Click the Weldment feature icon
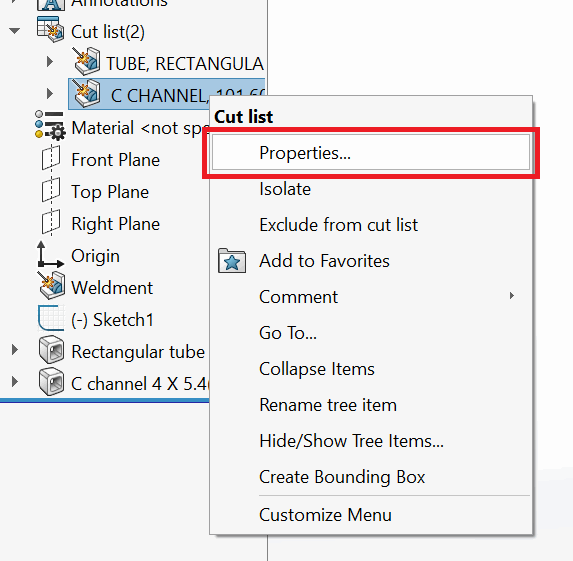 (x=51, y=285)
